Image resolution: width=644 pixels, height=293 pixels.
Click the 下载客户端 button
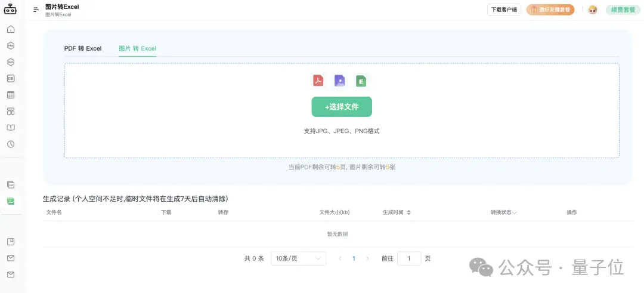504,10
